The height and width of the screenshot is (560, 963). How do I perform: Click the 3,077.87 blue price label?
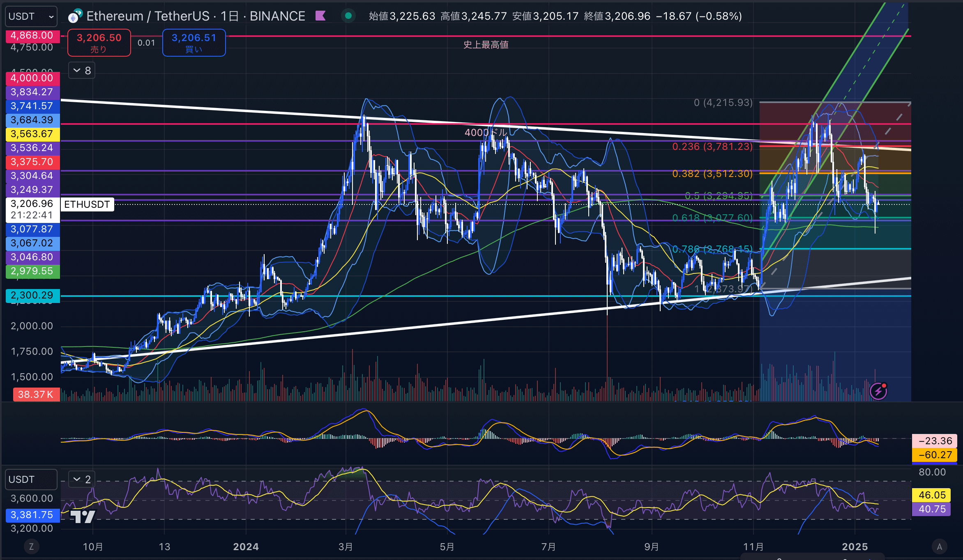coord(33,229)
